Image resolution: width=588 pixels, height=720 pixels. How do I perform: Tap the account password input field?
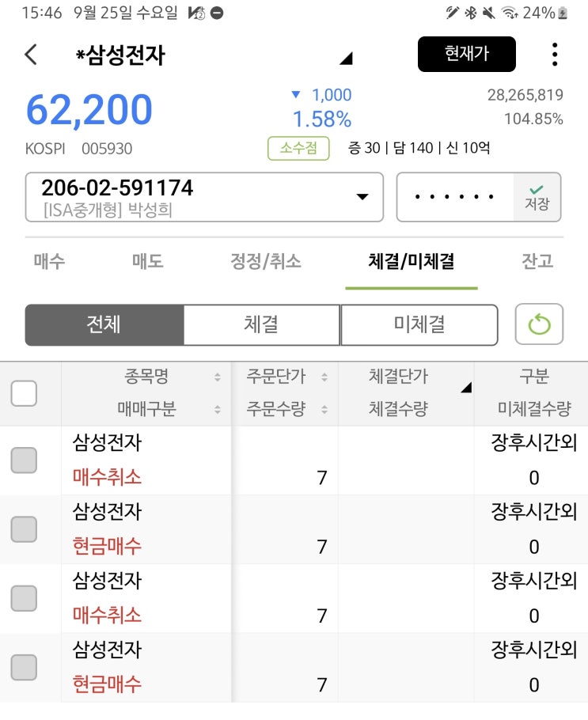coord(455,197)
